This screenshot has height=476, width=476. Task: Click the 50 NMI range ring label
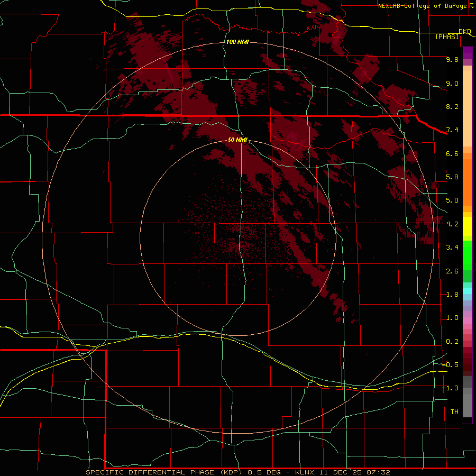point(237,140)
